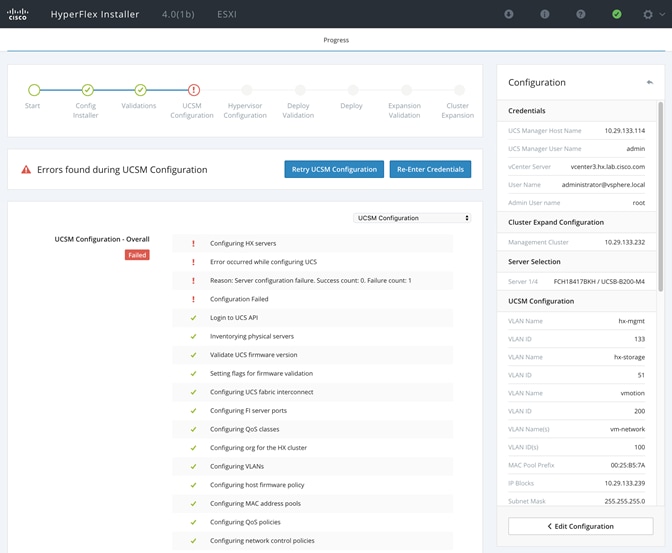The height and width of the screenshot is (553, 672).
Task: Click the hx-mgmt VLAN name value
Action: coord(631,321)
